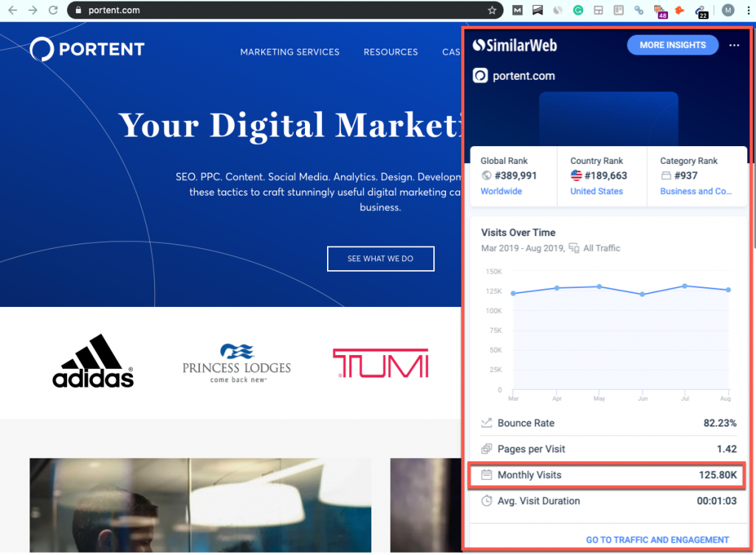Select the Aug data point on the chart

click(x=728, y=290)
